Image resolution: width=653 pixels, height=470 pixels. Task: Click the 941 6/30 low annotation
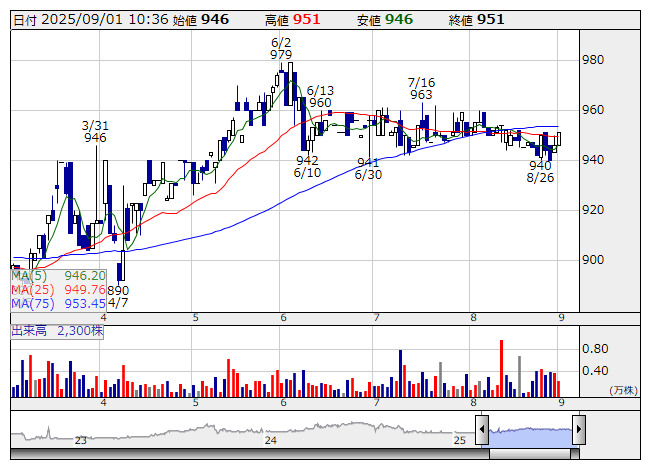coord(368,169)
